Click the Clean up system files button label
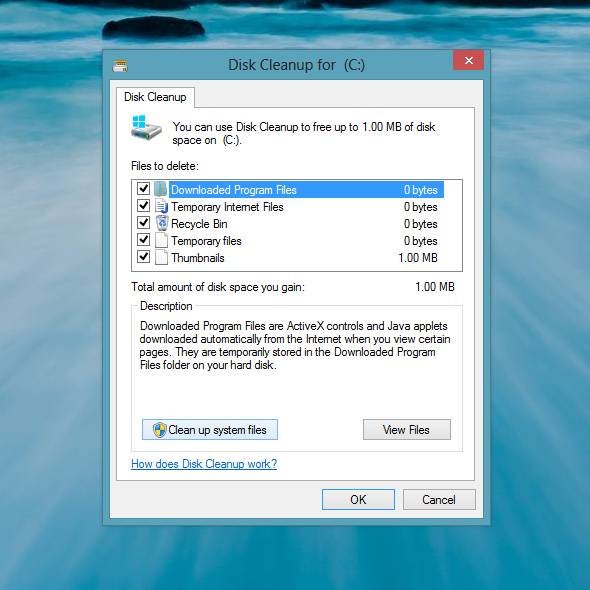The image size is (590, 590). pyautogui.click(x=217, y=430)
